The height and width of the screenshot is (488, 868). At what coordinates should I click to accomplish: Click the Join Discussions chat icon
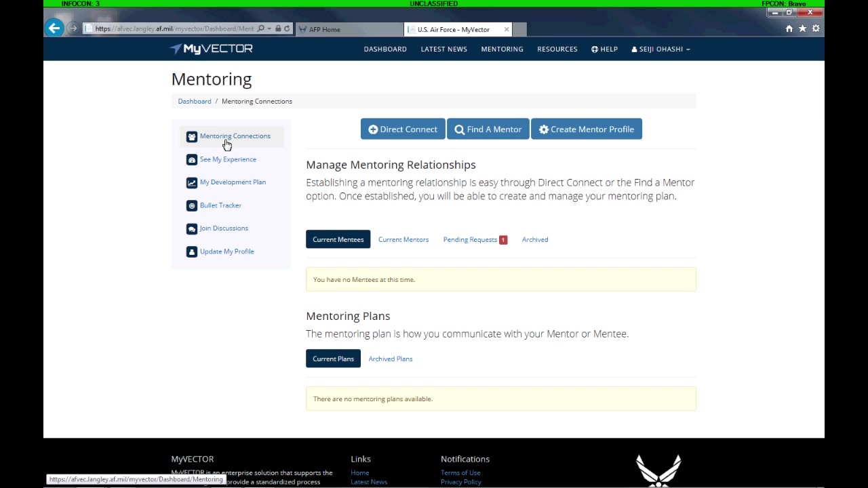(x=192, y=229)
